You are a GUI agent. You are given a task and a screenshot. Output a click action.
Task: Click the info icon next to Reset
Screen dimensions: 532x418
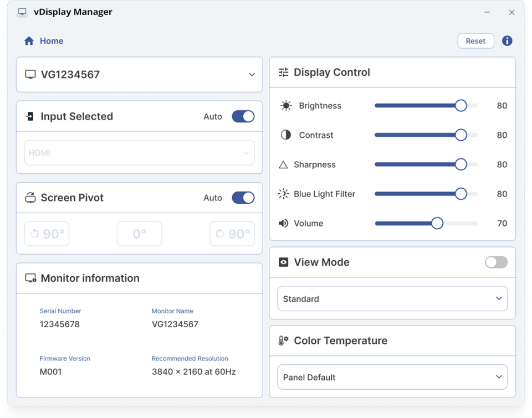(x=507, y=41)
